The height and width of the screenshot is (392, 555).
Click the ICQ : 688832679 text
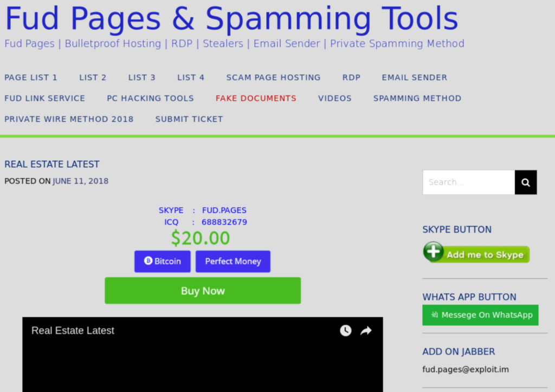click(x=205, y=223)
